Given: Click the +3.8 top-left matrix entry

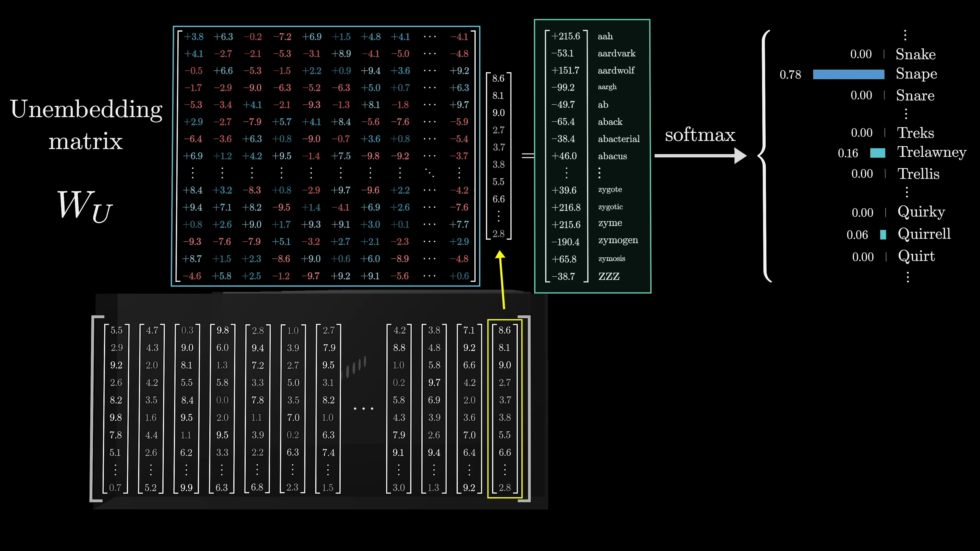Looking at the screenshot, I should pyautogui.click(x=194, y=37).
